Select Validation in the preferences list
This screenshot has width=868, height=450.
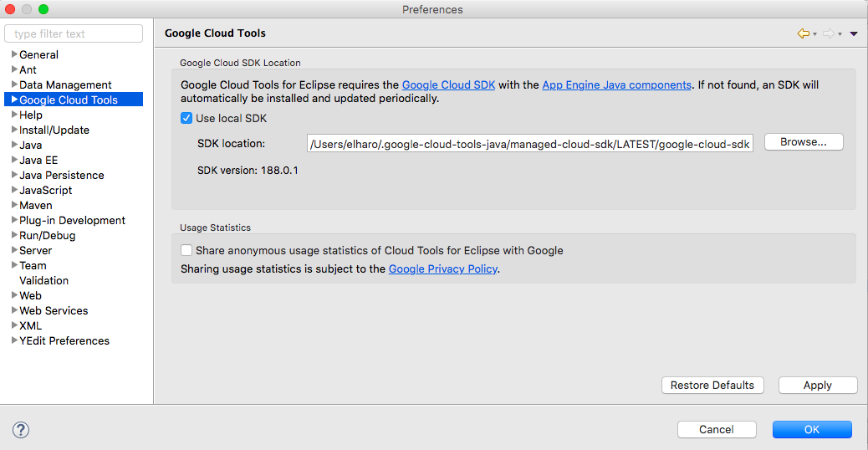click(x=43, y=280)
